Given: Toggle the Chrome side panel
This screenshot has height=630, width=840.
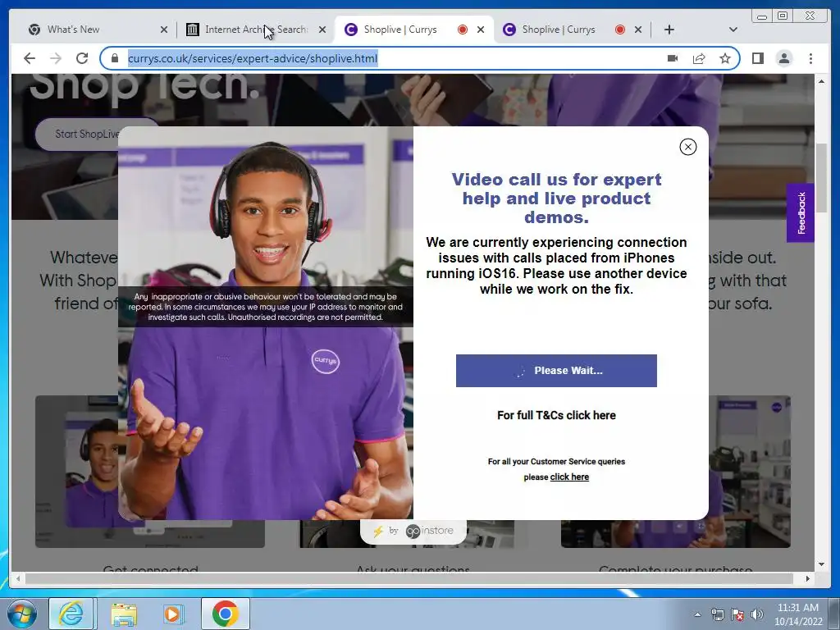Looking at the screenshot, I should (x=758, y=58).
